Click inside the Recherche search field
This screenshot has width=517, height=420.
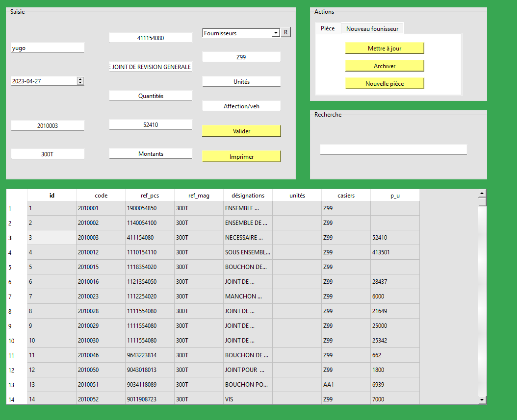click(393, 149)
